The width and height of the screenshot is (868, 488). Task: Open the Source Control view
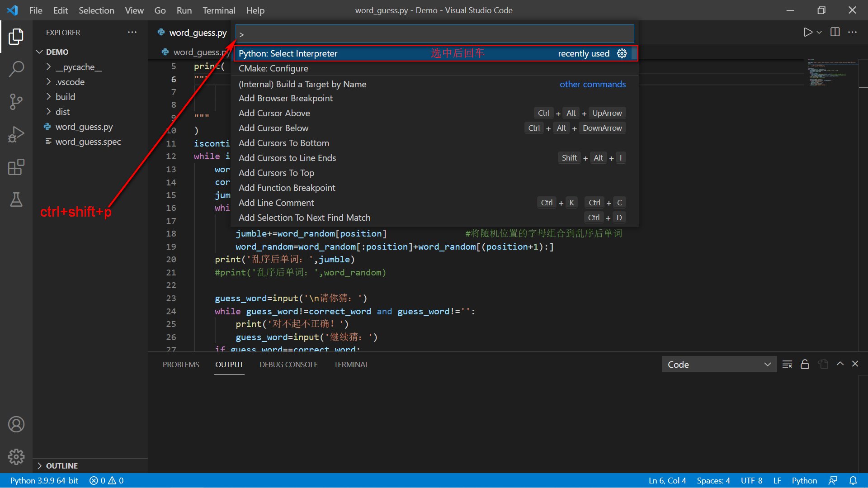(16, 101)
